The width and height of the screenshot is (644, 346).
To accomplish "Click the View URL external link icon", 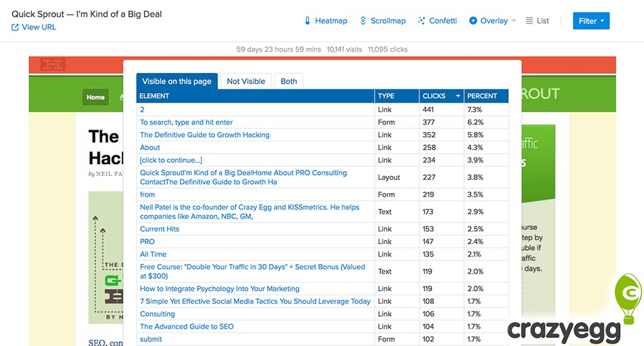I will (x=15, y=27).
